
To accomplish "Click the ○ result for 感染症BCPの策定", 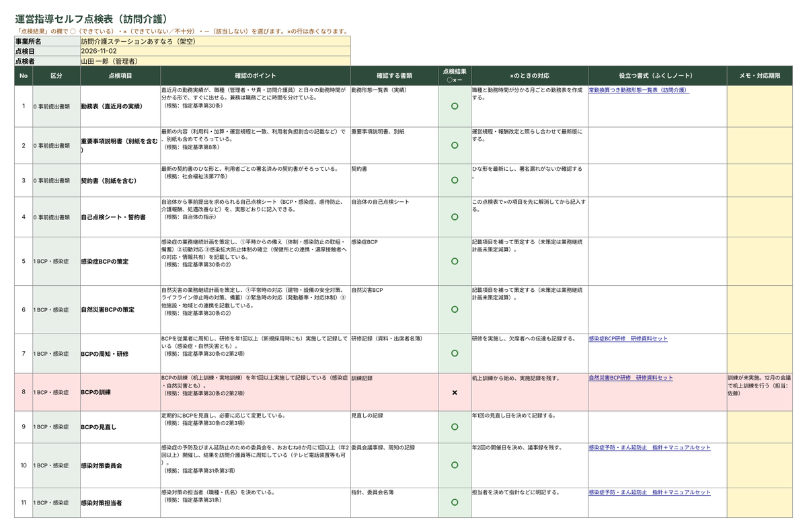I will (455, 261).
